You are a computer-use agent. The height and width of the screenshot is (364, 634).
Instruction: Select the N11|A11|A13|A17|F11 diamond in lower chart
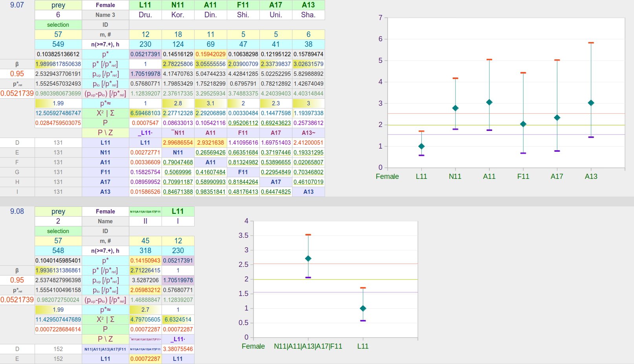308,259
